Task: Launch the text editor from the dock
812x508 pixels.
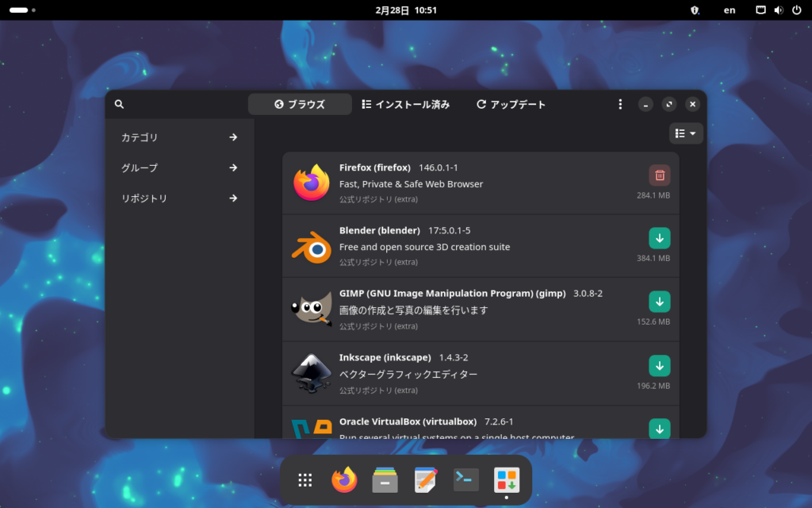Action: pyautogui.click(x=426, y=479)
